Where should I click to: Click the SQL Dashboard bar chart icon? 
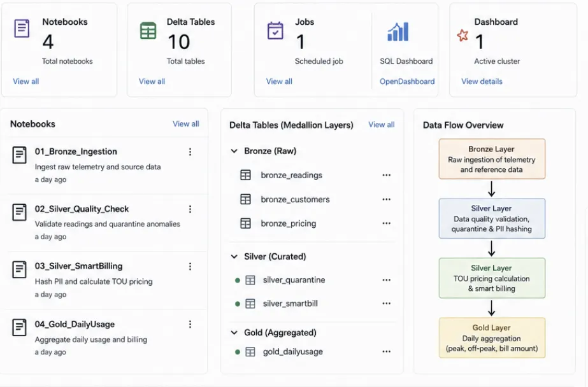click(x=398, y=31)
